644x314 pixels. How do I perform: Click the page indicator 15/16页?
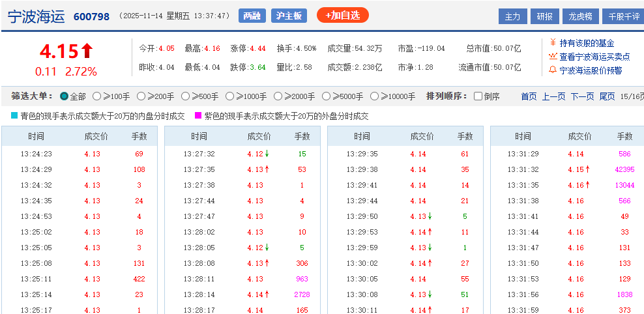pos(632,96)
